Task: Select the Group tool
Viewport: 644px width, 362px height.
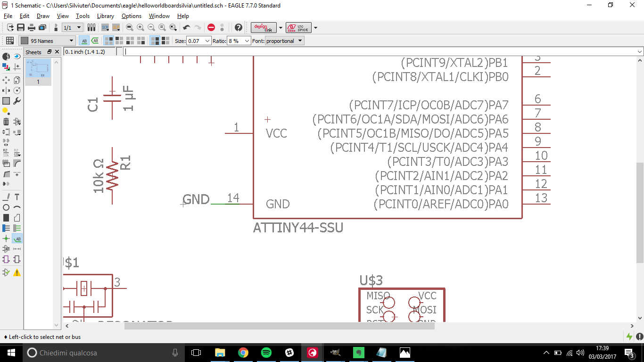Action: click(x=6, y=101)
